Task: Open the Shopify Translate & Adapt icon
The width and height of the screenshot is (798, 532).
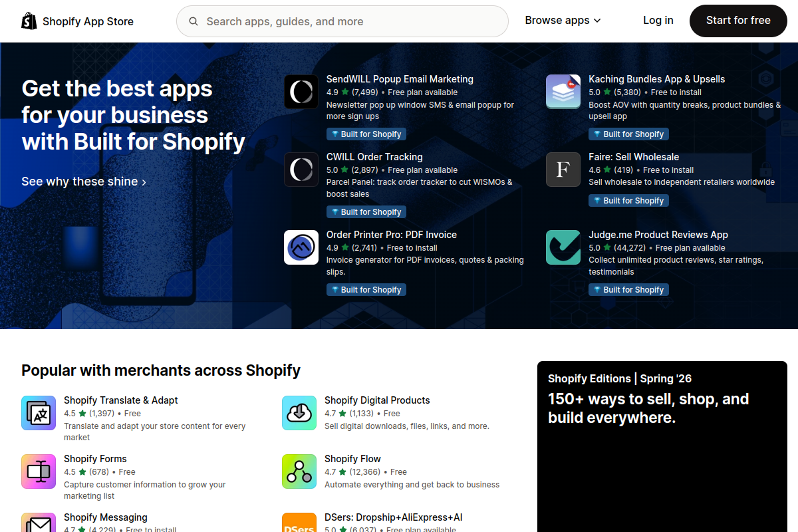Action: (39, 413)
